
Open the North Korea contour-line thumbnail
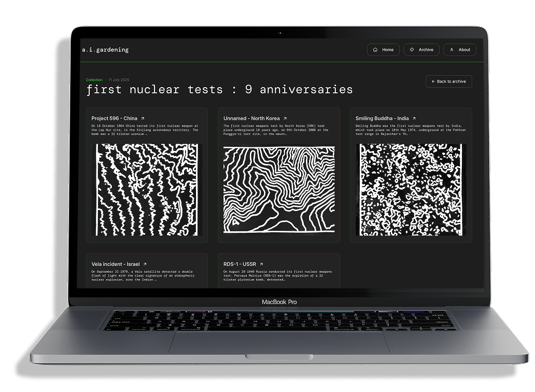click(x=278, y=189)
